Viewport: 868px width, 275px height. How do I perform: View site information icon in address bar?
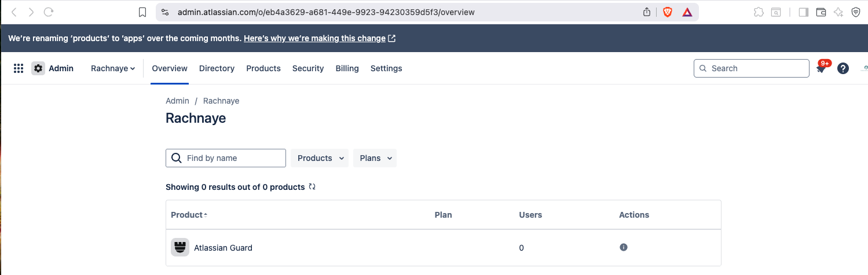point(165,12)
